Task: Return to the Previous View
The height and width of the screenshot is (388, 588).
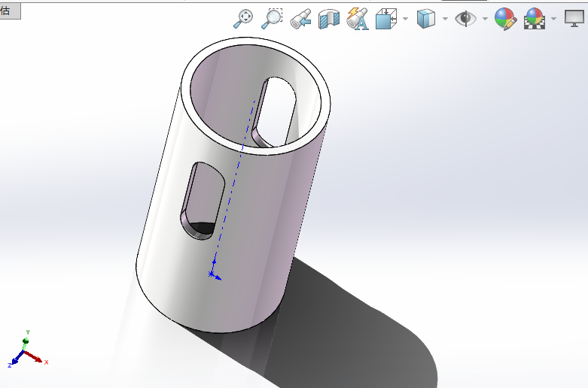Action: pos(301,19)
